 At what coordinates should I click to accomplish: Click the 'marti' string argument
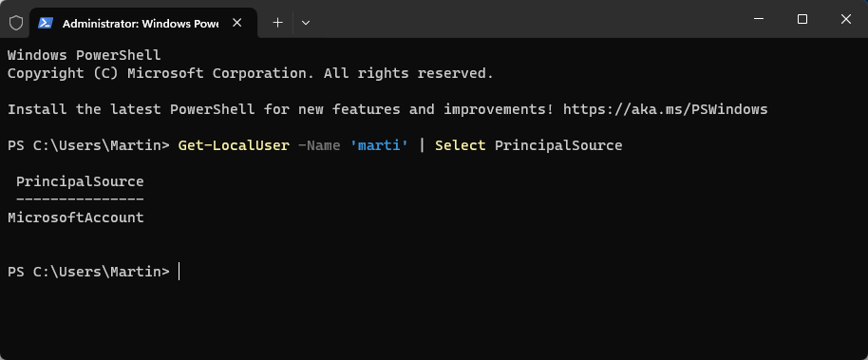[x=379, y=145]
